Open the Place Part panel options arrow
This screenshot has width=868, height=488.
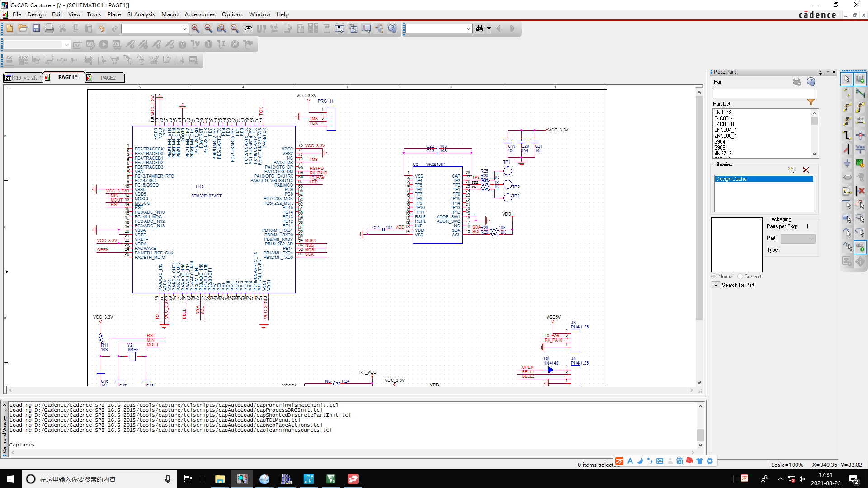(828, 72)
